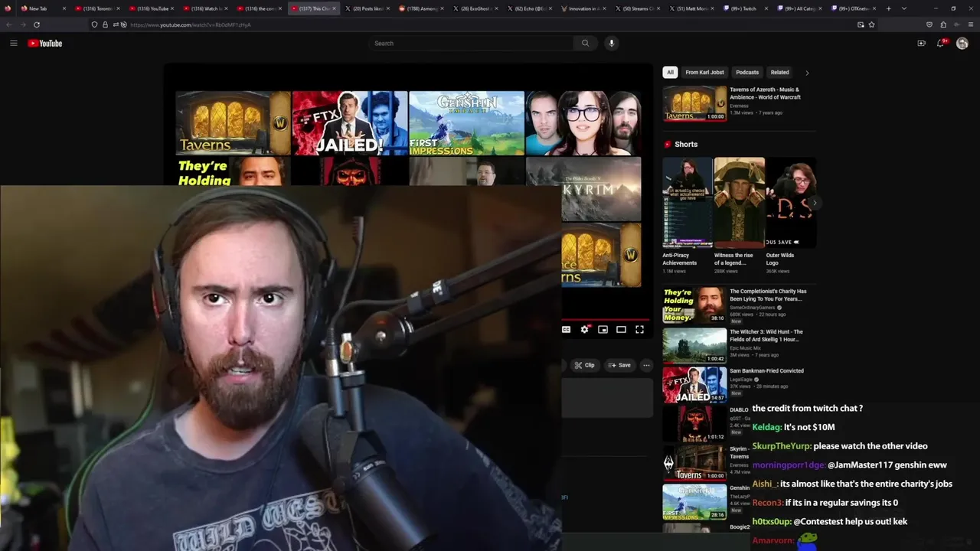Switch to '(51) Matt Moni' X tab

(x=692, y=8)
